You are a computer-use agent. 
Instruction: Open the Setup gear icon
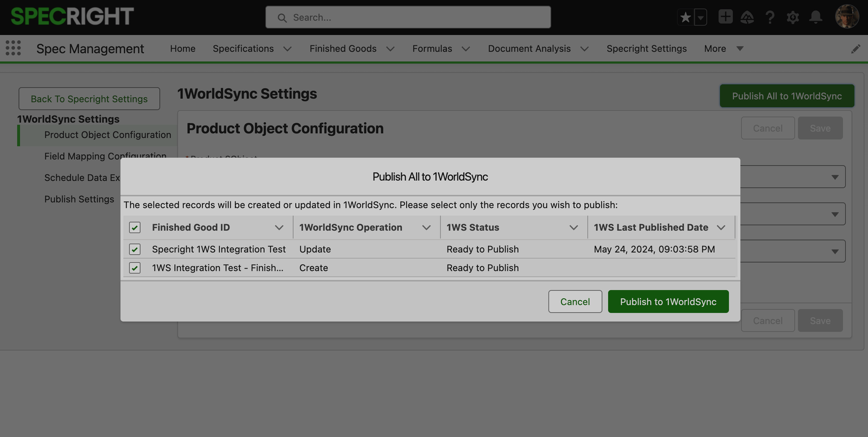pos(793,17)
